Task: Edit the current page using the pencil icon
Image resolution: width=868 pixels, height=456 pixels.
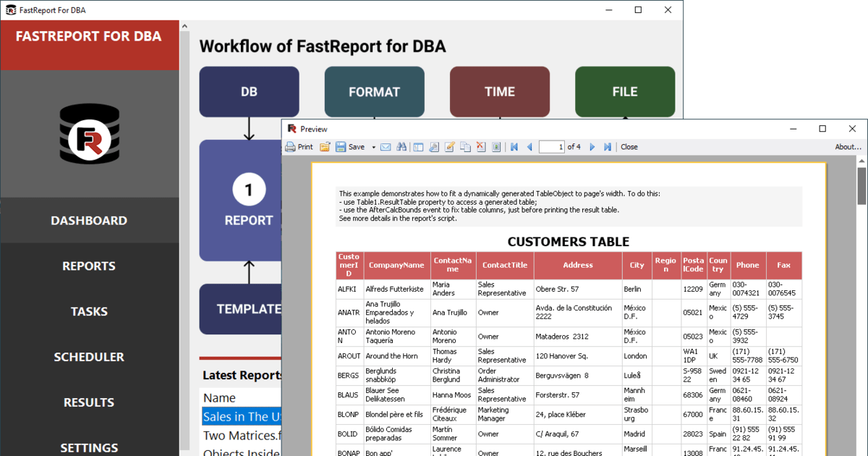Action: click(x=449, y=147)
